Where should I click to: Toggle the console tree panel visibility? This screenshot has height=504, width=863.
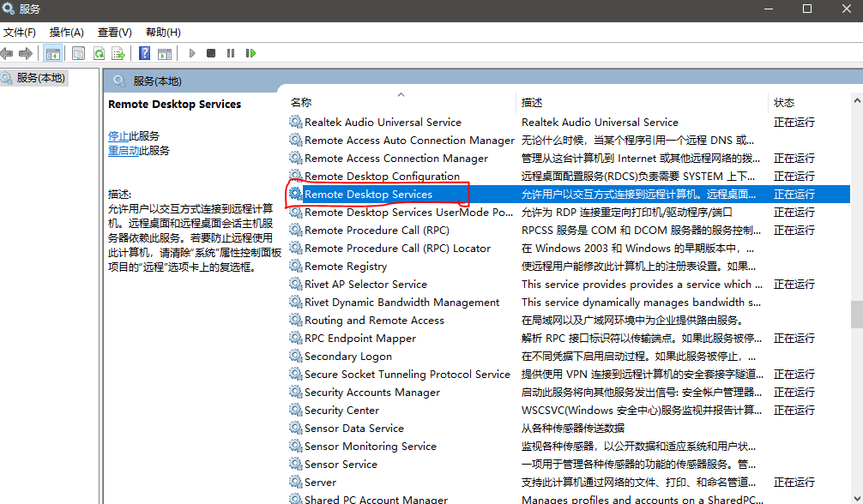52,53
